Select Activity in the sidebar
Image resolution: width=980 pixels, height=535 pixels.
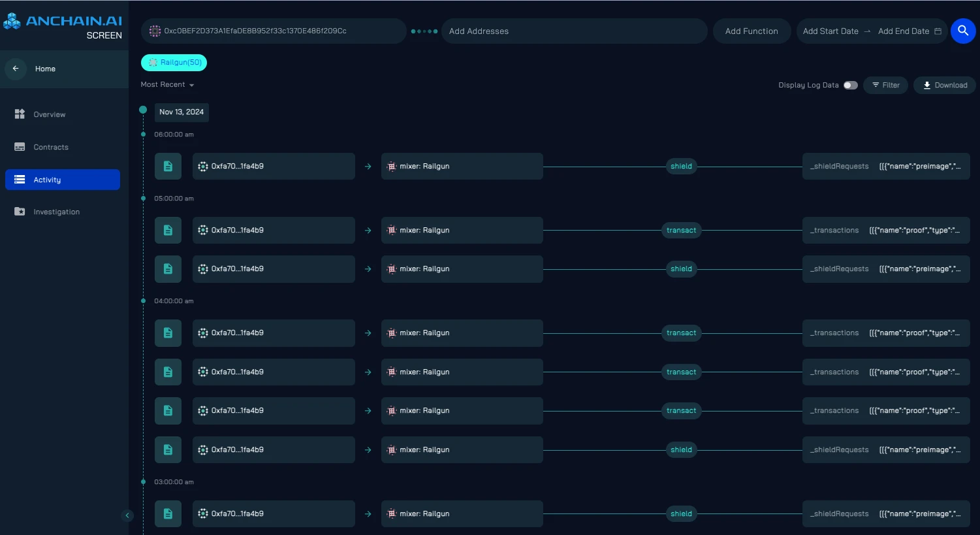(63, 180)
